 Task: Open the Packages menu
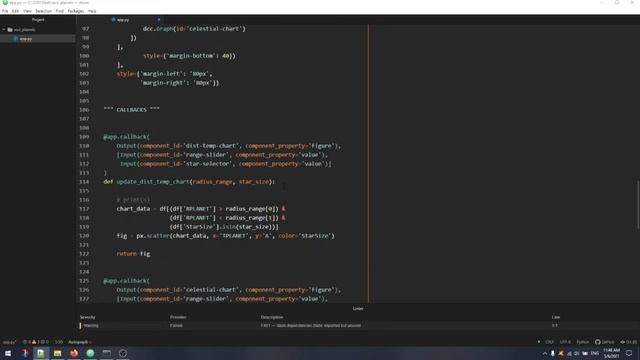click(76, 11)
